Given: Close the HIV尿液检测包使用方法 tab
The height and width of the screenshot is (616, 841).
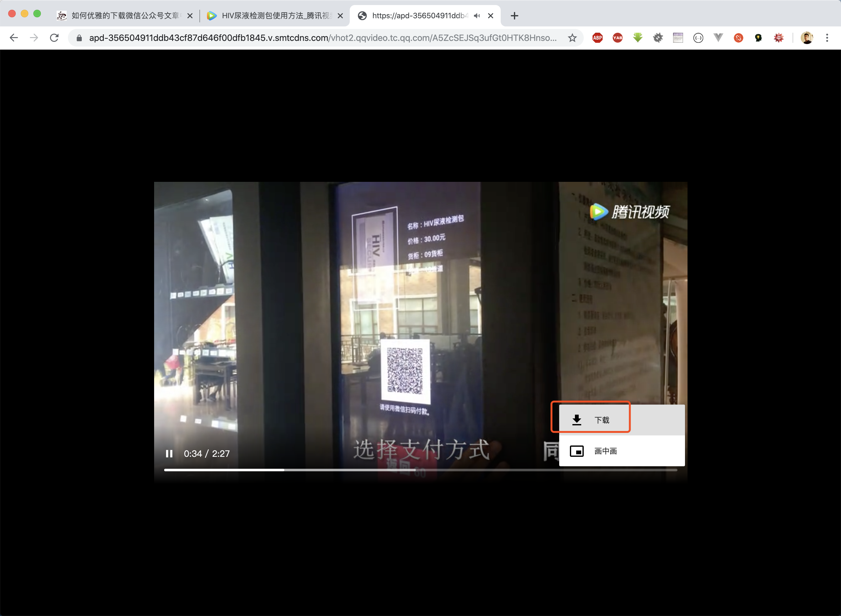Looking at the screenshot, I should pyautogui.click(x=340, y=16).
